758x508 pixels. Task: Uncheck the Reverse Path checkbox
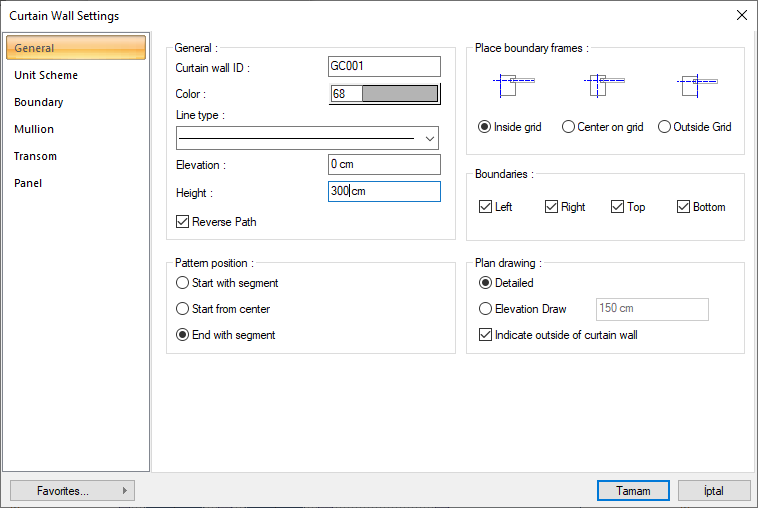coord(183,221)
